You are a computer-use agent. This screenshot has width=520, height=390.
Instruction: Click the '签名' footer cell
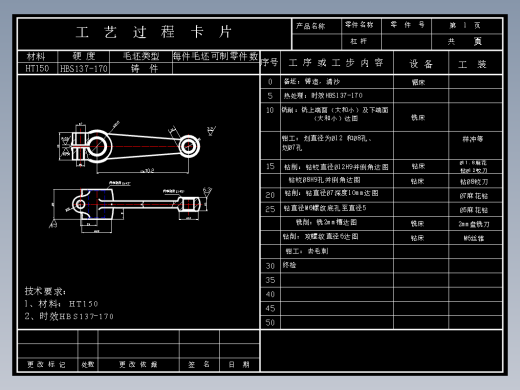(199, 364)
